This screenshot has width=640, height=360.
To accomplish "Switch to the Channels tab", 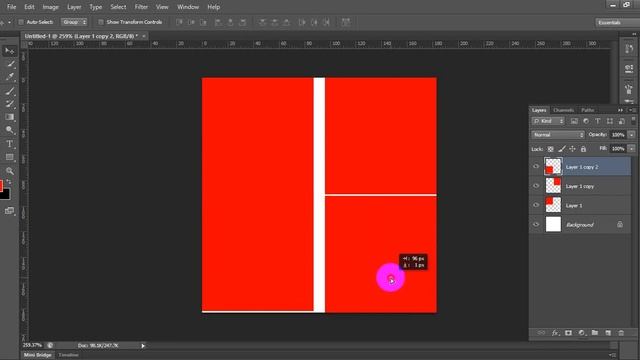I will (x=563, y=110).
